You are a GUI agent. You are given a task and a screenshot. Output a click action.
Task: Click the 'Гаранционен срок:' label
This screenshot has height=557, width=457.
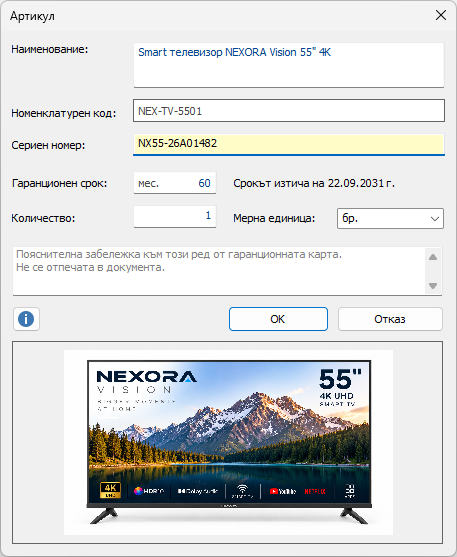59,183
